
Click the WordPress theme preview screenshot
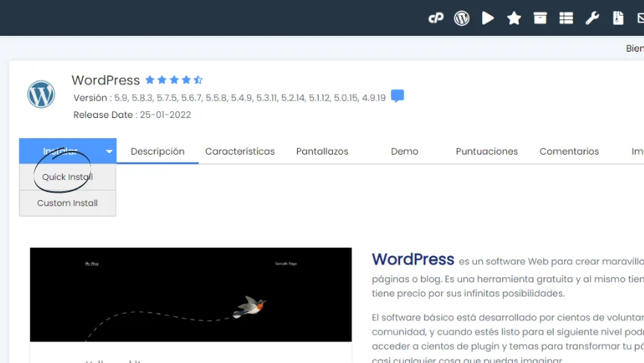[x=190, y=294]
